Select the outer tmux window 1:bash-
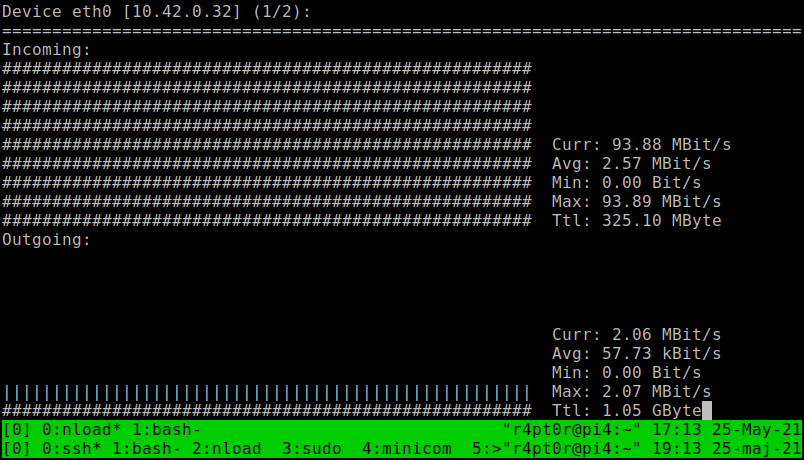The width and height of the screenshot is (804, 460). (147, 449)
